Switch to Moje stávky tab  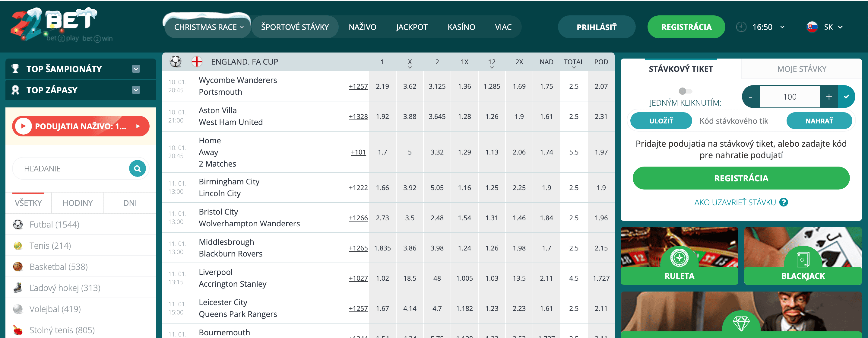[x=802, y=69]
